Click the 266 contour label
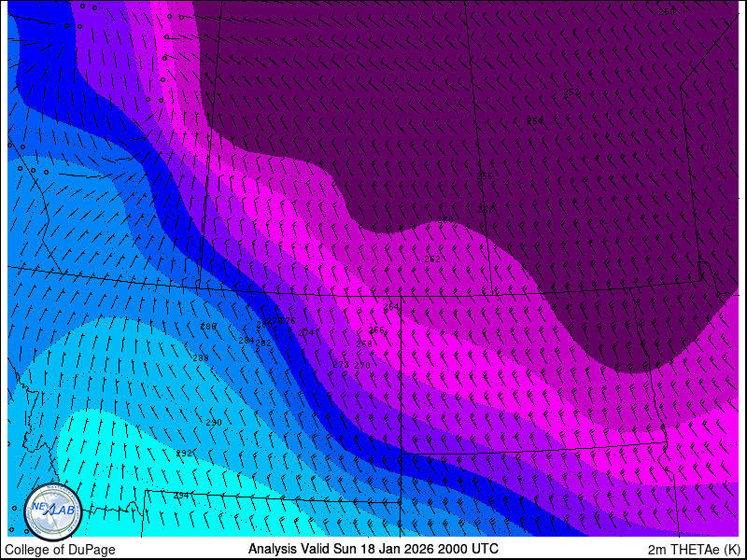747x560 pixels. point(376,330)
